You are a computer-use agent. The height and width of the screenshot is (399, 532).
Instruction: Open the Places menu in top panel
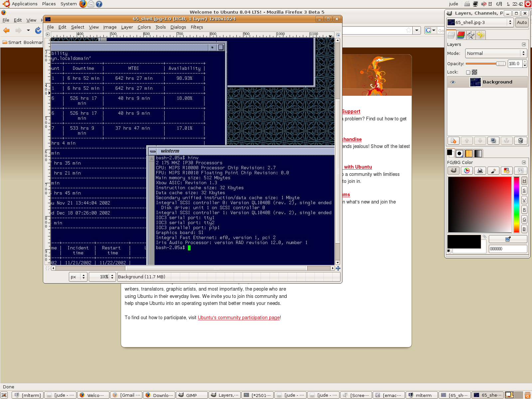(49, 4)
